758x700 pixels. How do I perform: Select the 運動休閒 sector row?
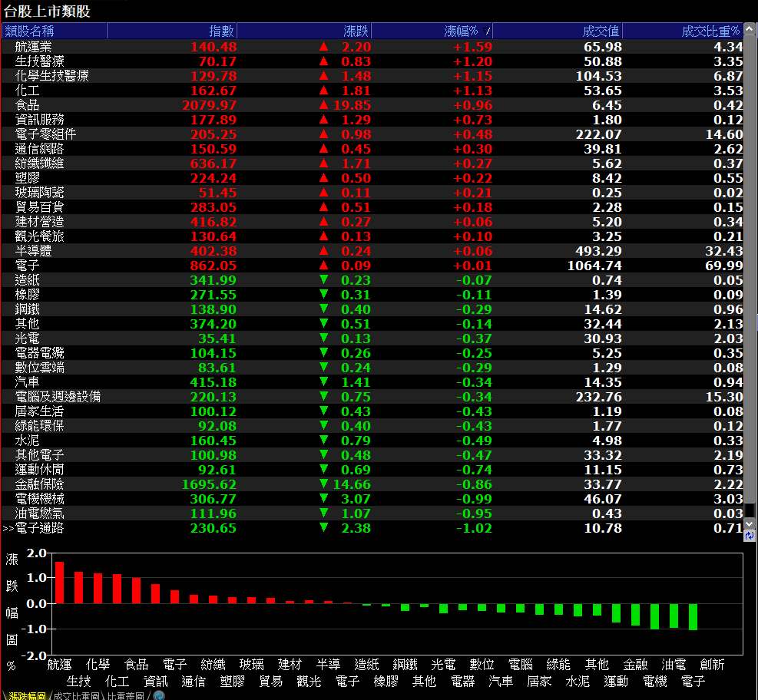coord(372,470)
